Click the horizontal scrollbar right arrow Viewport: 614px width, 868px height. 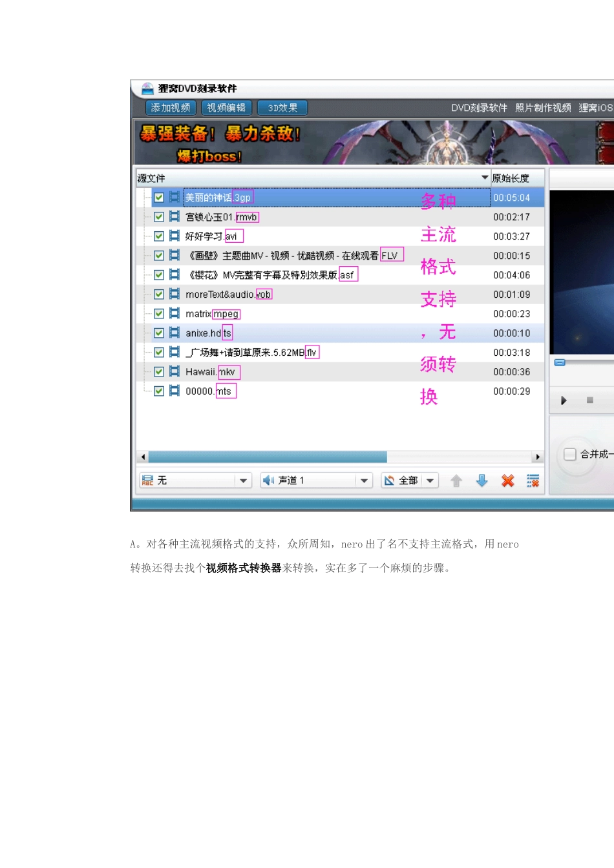pos(538,457)
